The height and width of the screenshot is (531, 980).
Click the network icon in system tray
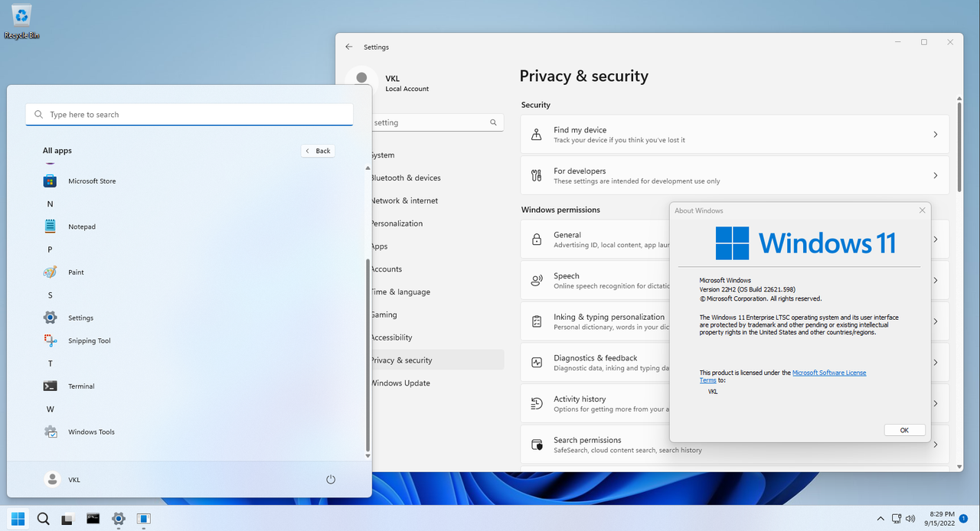pos(896,519)
